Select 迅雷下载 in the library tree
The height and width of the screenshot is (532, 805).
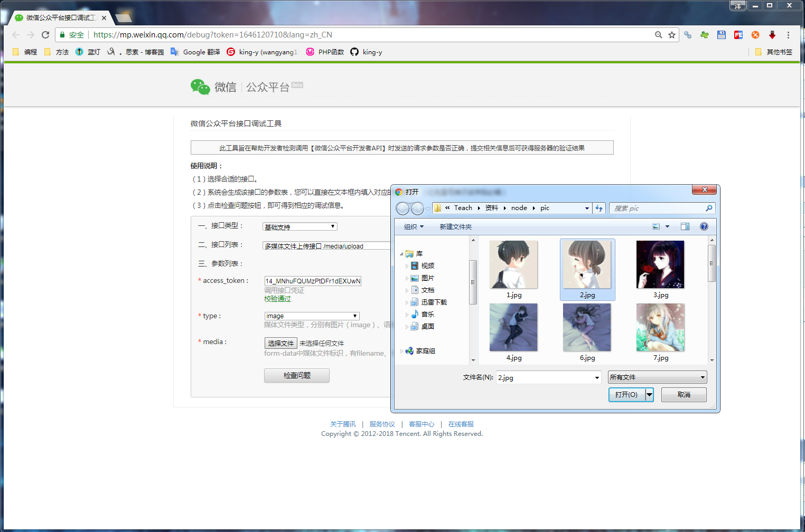coord(429,302)
